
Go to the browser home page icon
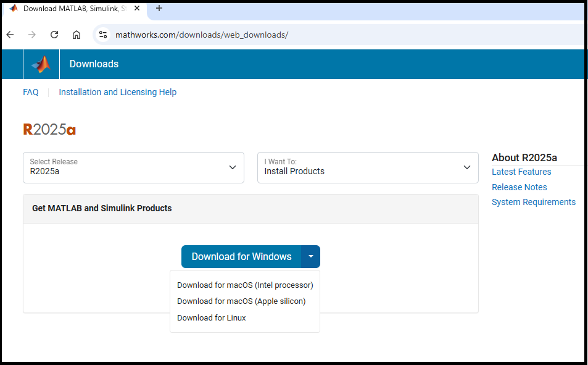point(77,35)
